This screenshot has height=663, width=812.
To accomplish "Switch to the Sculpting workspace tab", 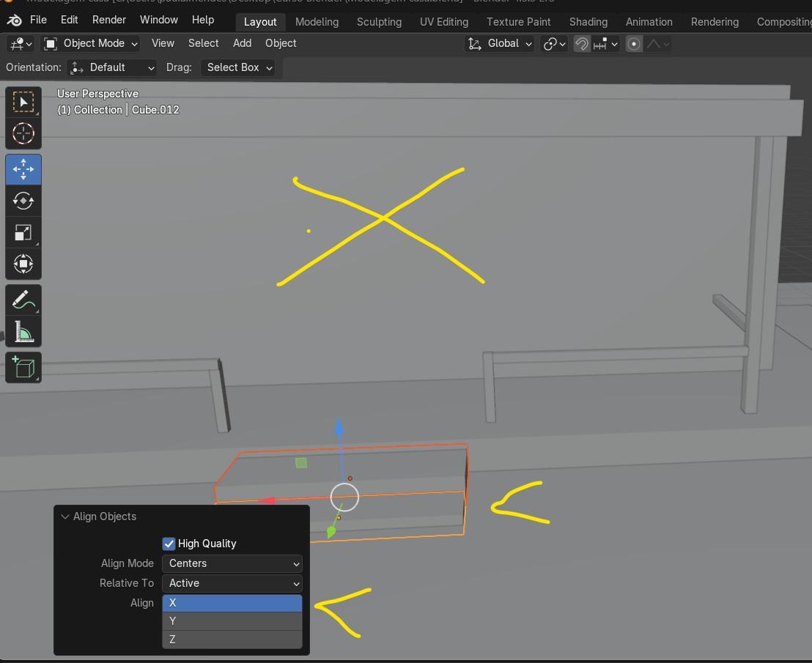I will (379, 22).
